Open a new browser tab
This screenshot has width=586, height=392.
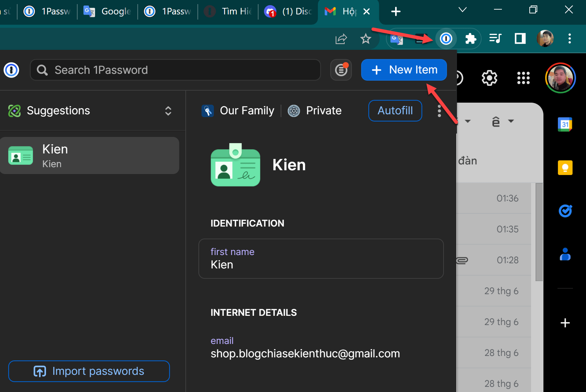point(396,12)
